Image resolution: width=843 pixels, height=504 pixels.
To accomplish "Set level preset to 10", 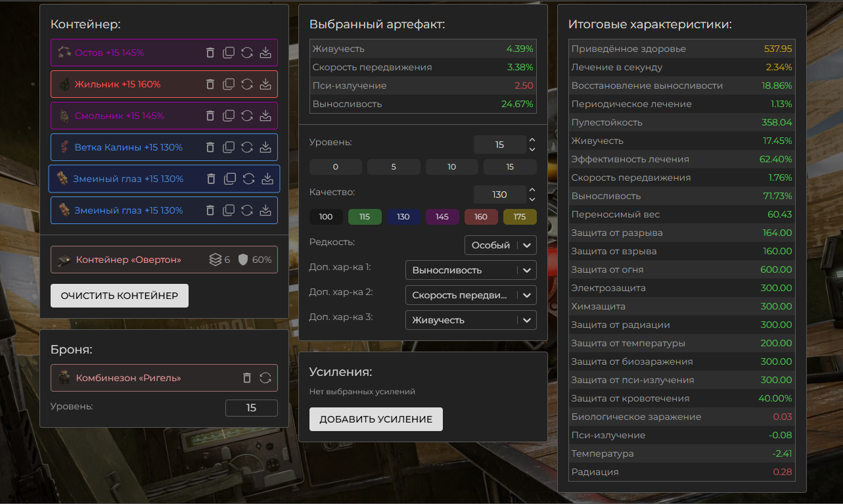I will [x=452, y=167].
